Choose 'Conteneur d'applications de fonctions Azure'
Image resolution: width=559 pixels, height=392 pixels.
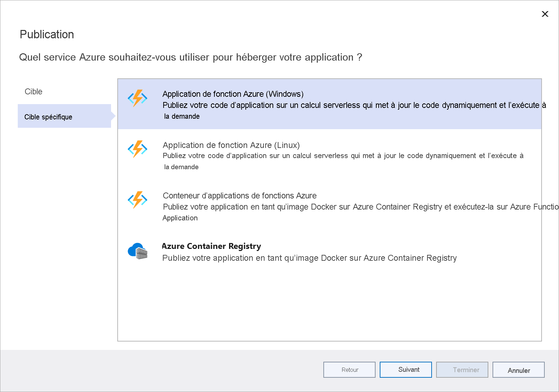(x=239, y=196)
